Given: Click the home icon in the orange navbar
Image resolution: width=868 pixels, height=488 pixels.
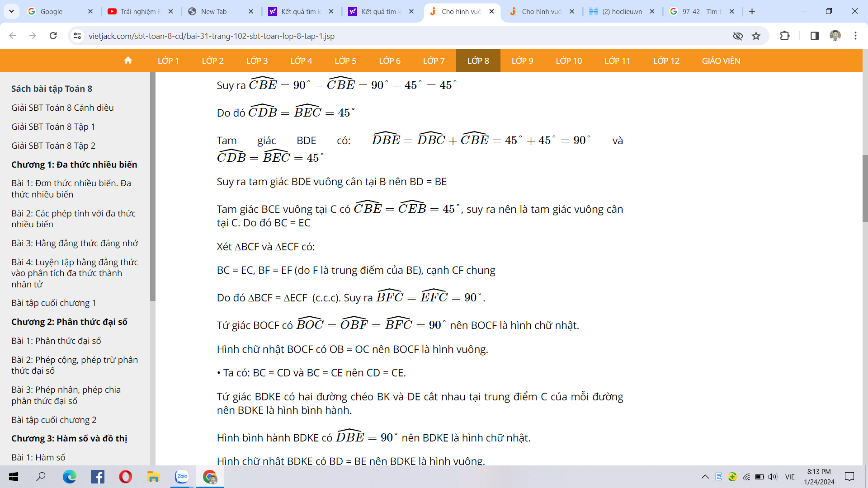Looking at the screenshot, I should click(x=128, y=61).
